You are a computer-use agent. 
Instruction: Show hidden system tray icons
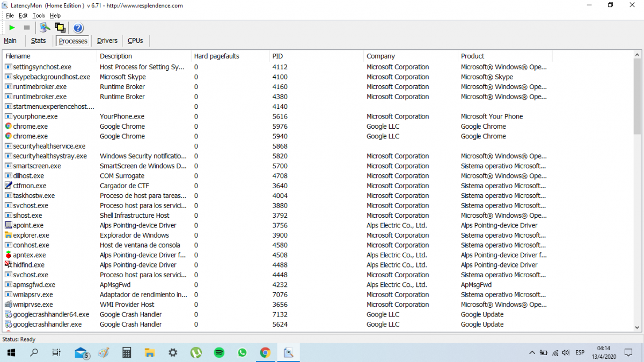(x=532, y=352)
